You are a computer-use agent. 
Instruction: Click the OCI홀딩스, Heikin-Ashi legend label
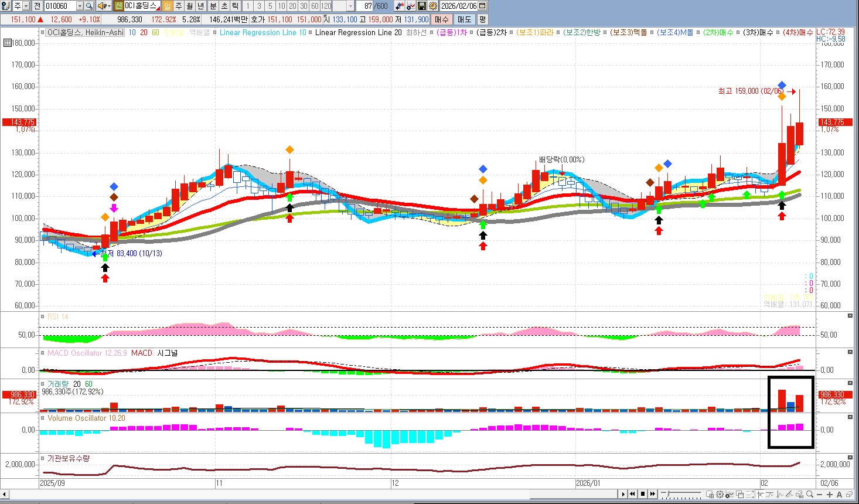coord(86,32)
